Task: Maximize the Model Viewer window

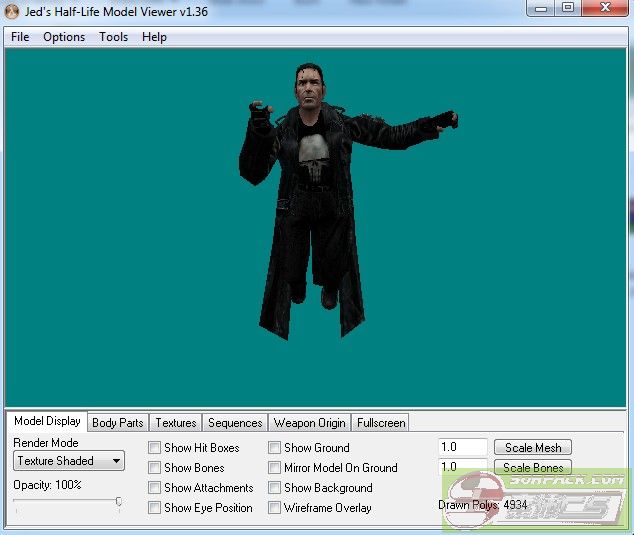Action: tap(568, 8)
